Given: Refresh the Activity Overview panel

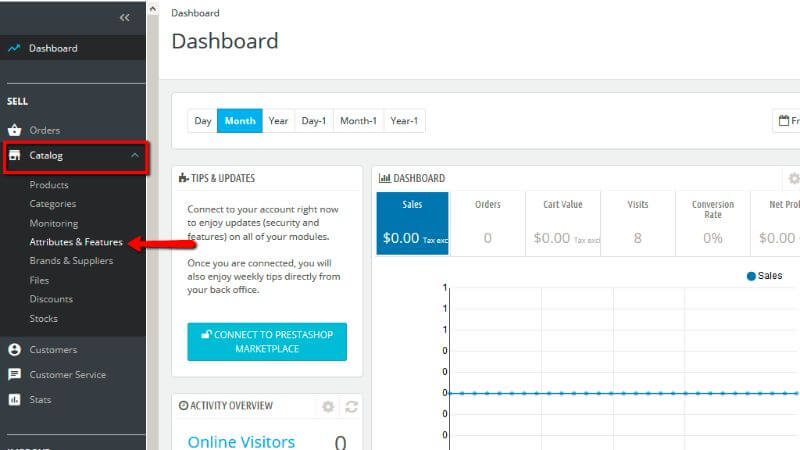Looking at the screenshot, I should pos(352,407).
